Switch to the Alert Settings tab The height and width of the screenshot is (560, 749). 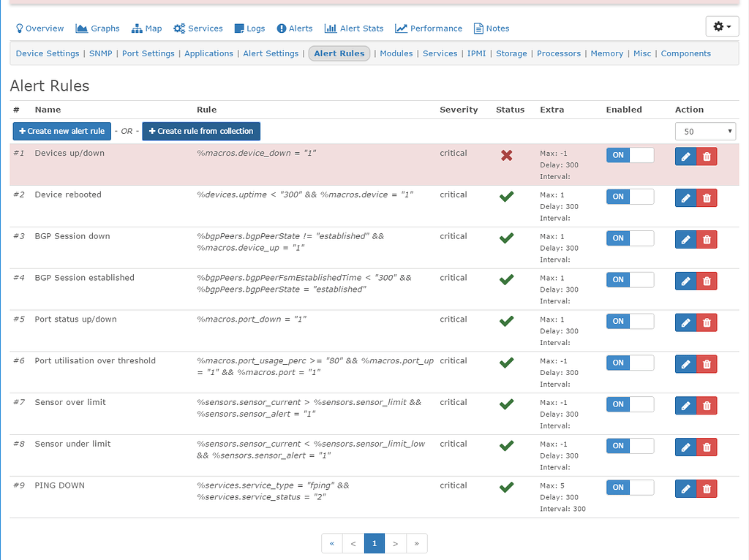click(271, 53)
